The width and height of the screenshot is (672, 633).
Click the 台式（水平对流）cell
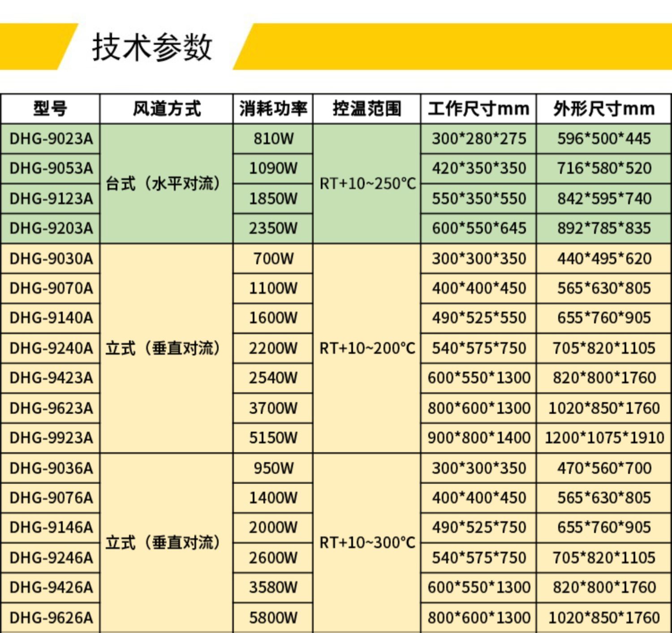pyautogui.click(x=166, y=184)
